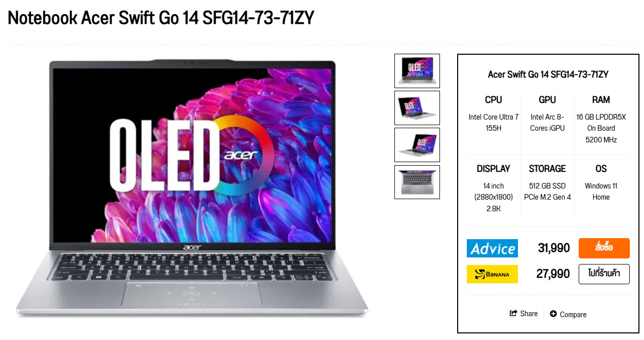Select the third thumbnail, laptop angled right
This screenshot has width=644, height=340.
pyautogui.click(x=417, y=145)
